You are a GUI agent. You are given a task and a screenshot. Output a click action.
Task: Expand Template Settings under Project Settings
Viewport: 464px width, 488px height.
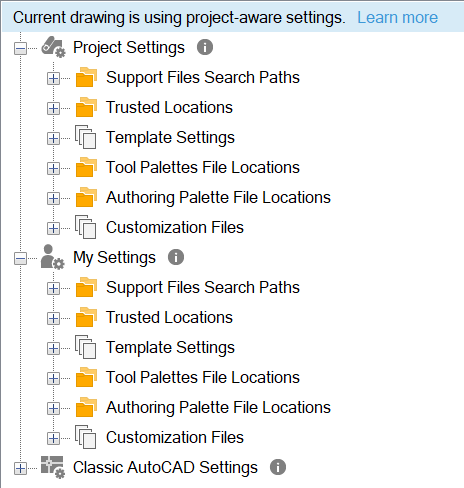point(53,139)
